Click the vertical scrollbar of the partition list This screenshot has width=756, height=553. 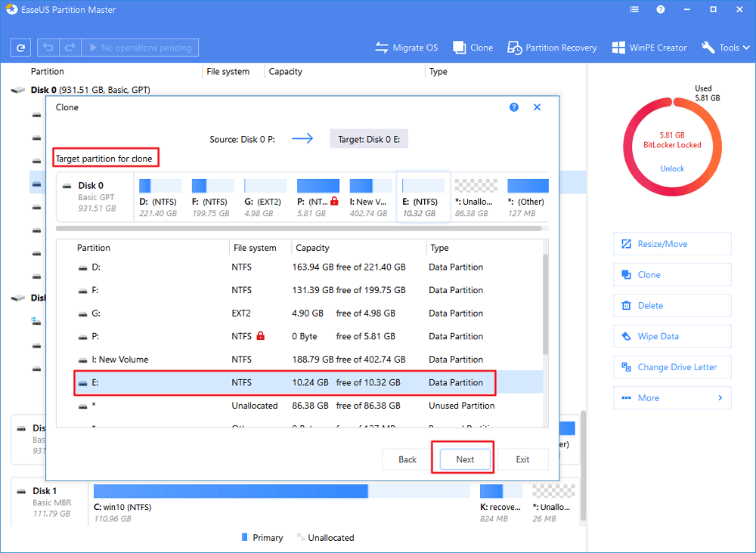click(545, 304)
